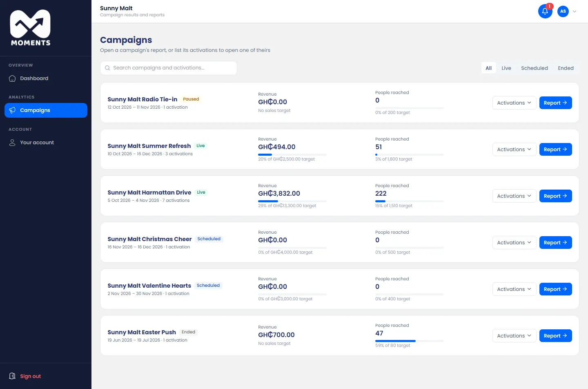Click Easter Push people reached bar
588x389 pixels.
click(410, 341)
